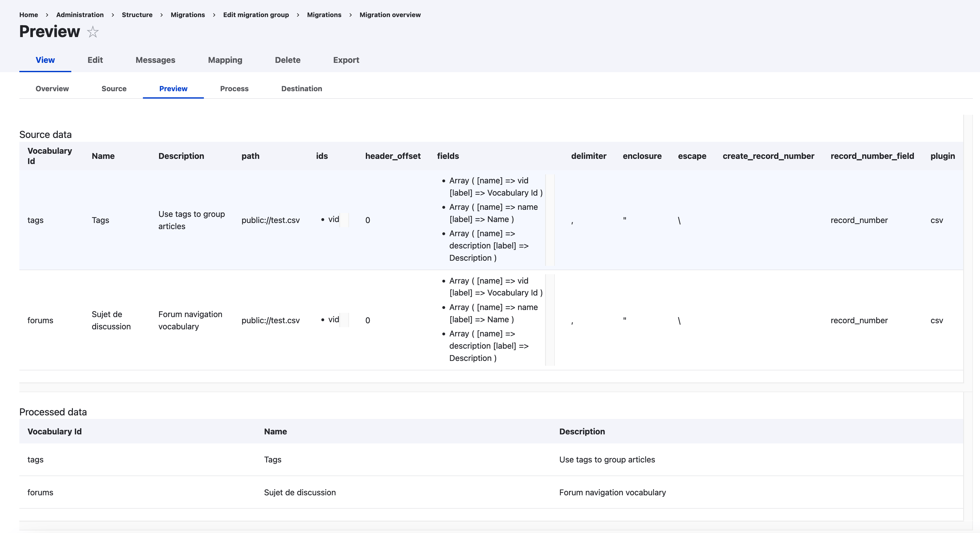Click the View primary tab
Viewport: 980px width, 533px height.
pos(45,60)
